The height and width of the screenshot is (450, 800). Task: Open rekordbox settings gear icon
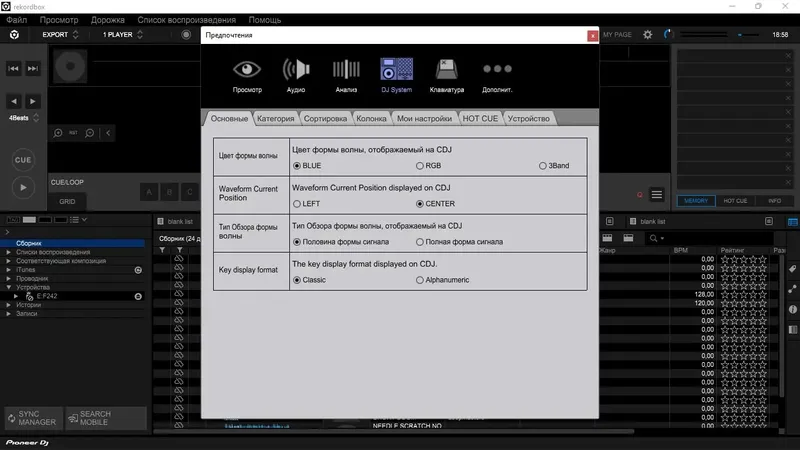647,35
